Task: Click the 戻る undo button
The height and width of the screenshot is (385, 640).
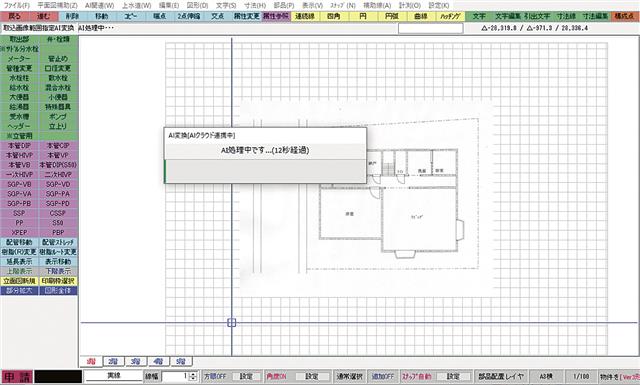Action: tap(15, 16)
